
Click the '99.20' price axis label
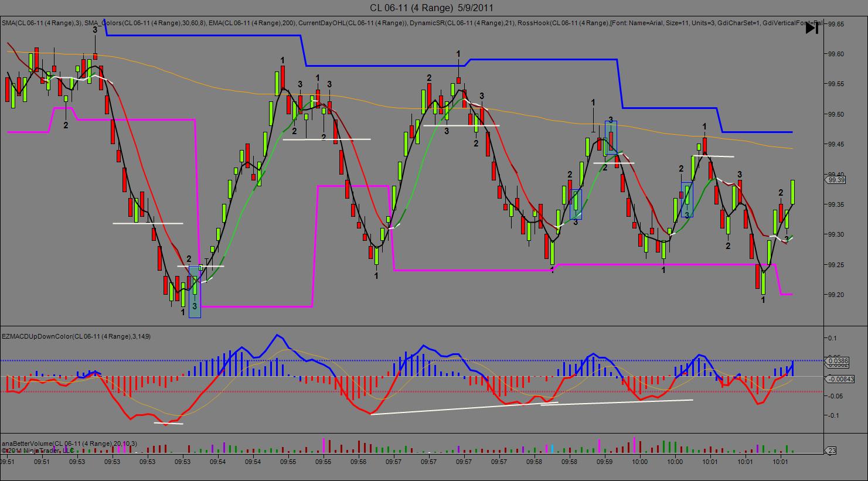click(836, 295)
